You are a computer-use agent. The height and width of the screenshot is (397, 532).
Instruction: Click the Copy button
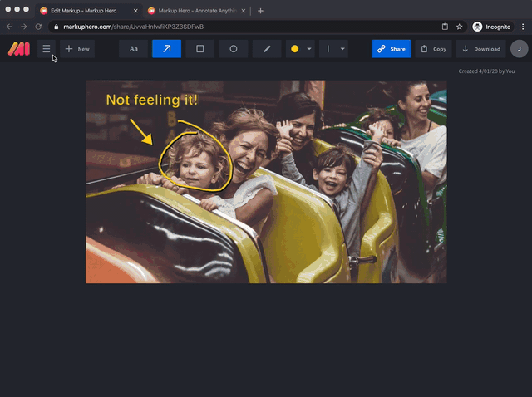(x=433, y=49)
